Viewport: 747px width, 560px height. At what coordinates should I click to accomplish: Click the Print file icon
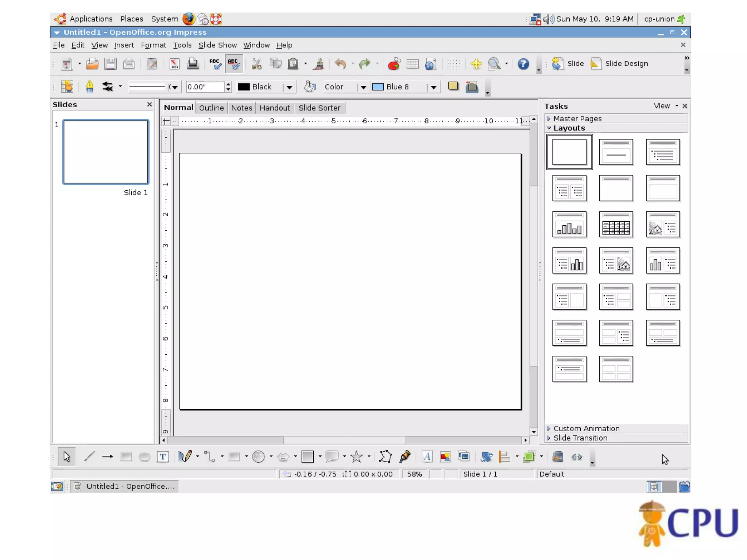(x=193, y=64)
